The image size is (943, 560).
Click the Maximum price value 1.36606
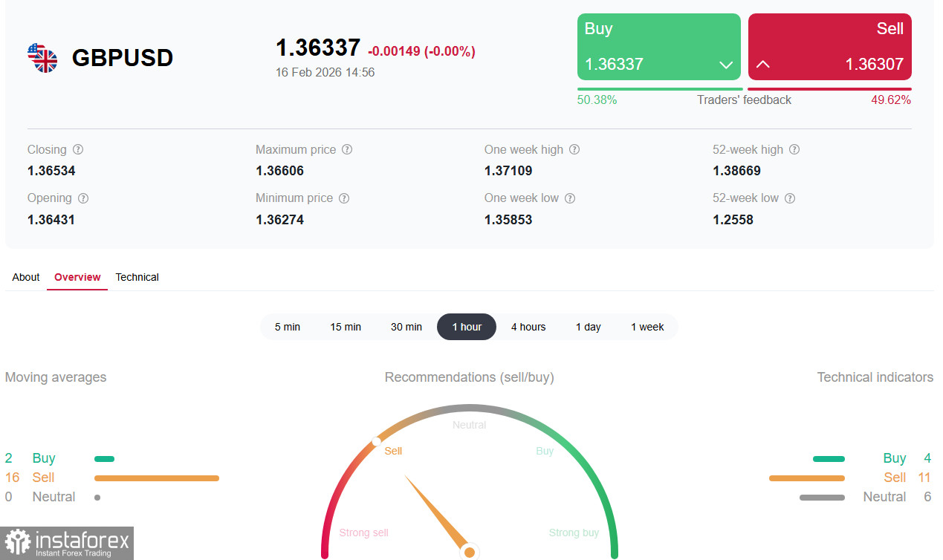click(x=279, y=171)
